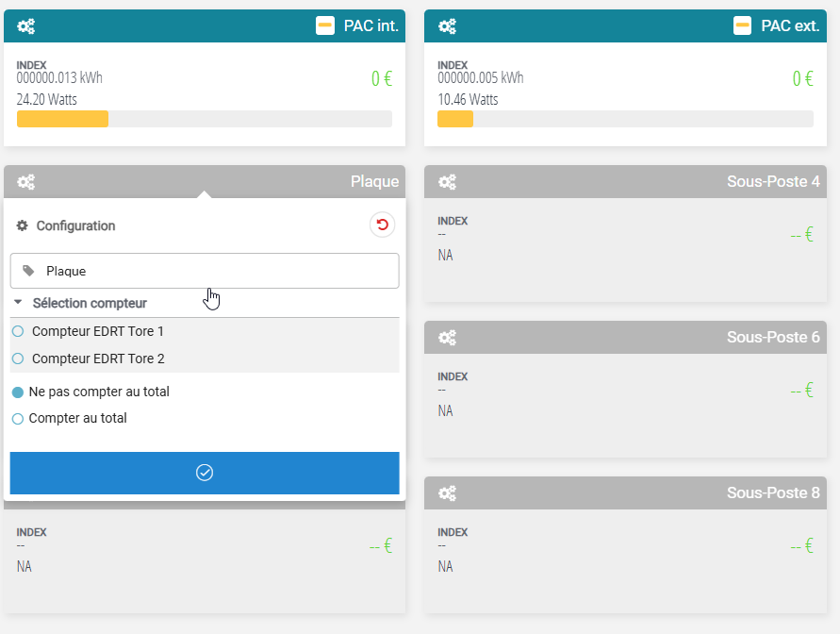Click the Configuration heading label

75,226
